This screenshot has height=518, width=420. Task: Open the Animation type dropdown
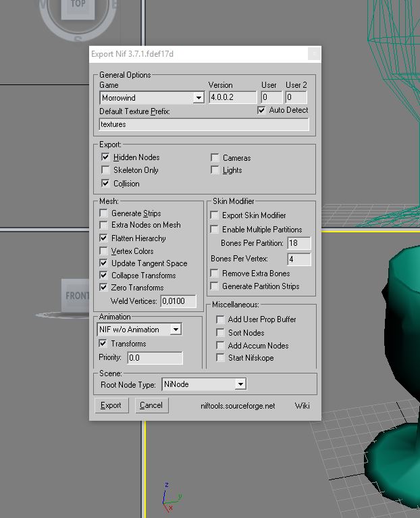pyautogui.click(x=139, y=330)
